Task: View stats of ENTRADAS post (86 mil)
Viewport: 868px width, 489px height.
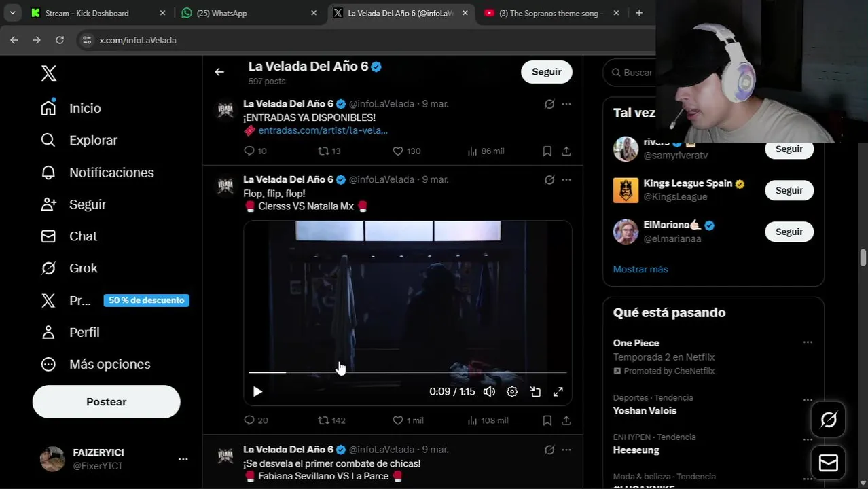Action: (486, 151)
